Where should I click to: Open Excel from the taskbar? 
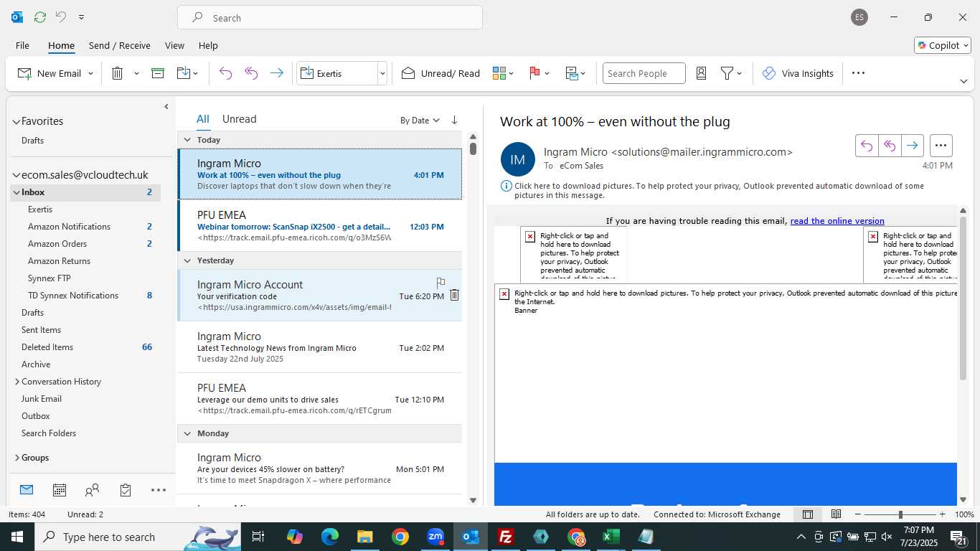[611, 537]
